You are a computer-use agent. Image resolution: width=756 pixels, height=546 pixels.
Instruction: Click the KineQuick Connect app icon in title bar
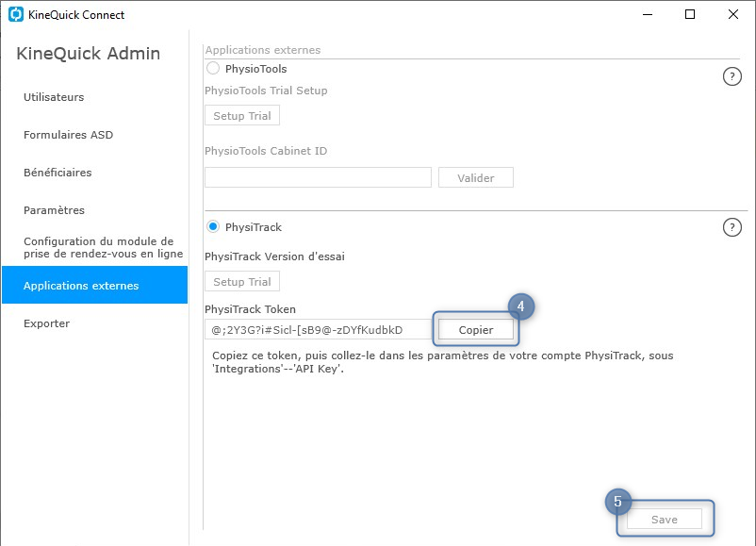click(x=16, y=14)
